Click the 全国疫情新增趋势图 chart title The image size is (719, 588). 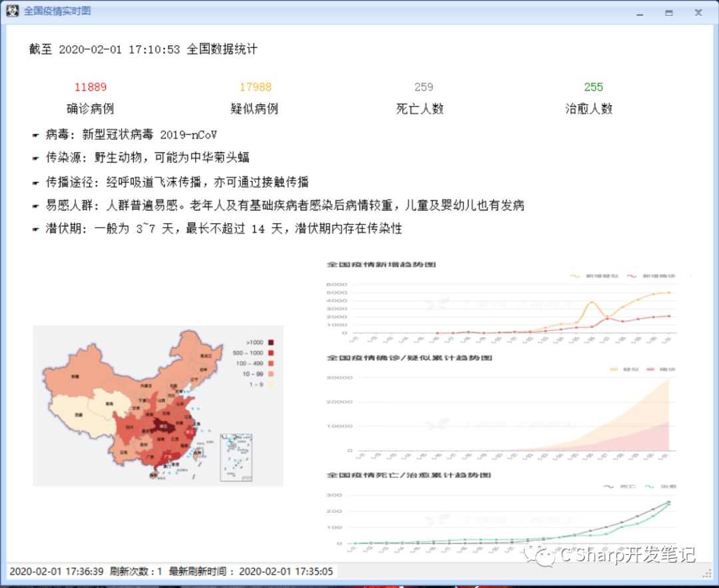[381, 264]
